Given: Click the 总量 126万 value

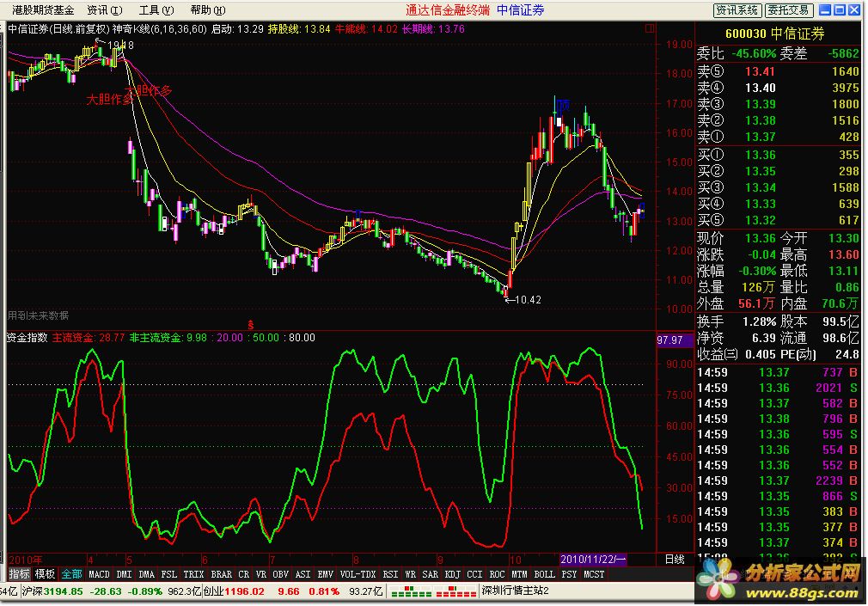Looking at the screenshot, I should point(758,287).
